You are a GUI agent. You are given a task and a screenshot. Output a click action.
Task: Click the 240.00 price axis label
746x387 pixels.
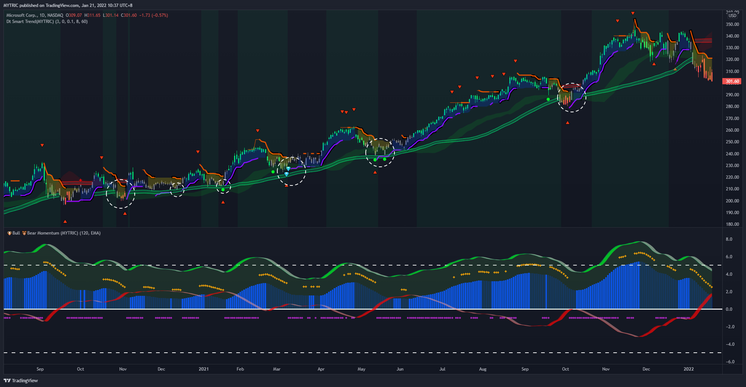732,154
